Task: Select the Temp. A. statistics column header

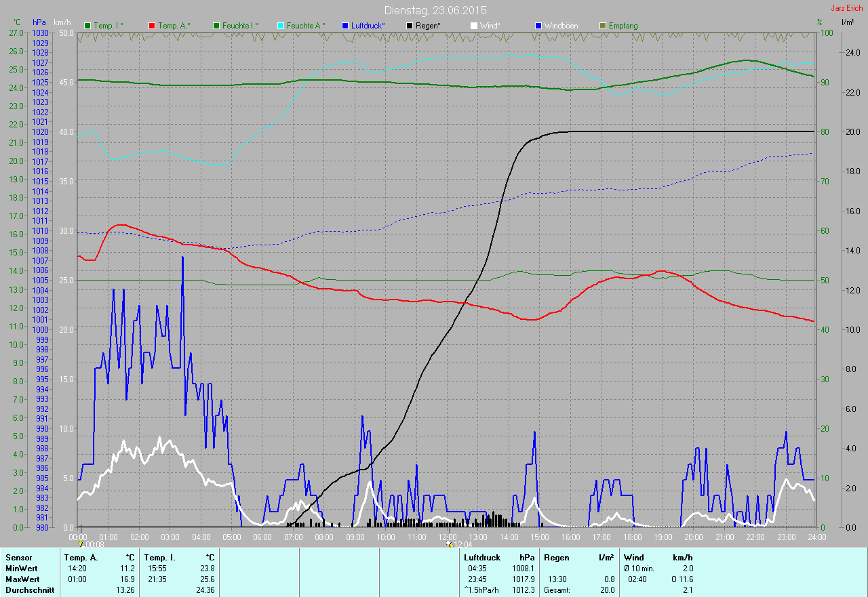Action: [x=80, y=557]
